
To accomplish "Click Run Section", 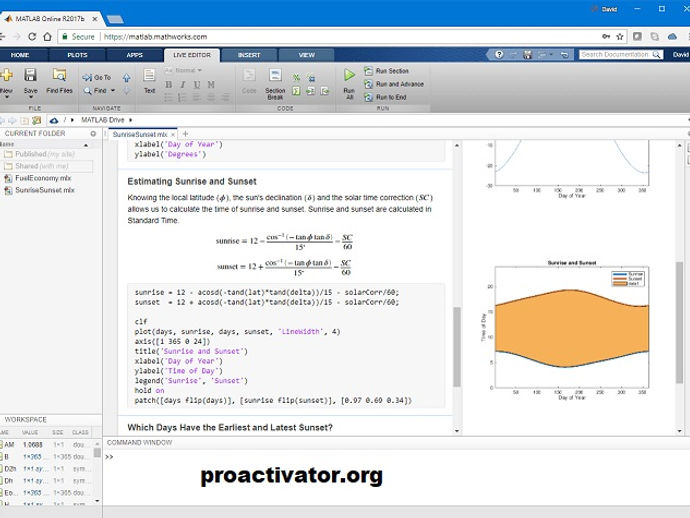I will coord(386,71).
